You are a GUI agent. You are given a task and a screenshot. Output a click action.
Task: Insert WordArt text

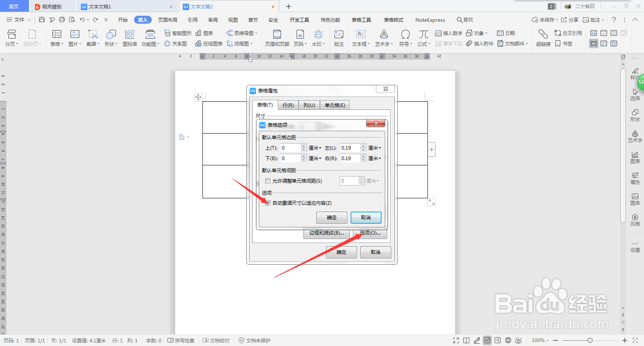[384, 38]
